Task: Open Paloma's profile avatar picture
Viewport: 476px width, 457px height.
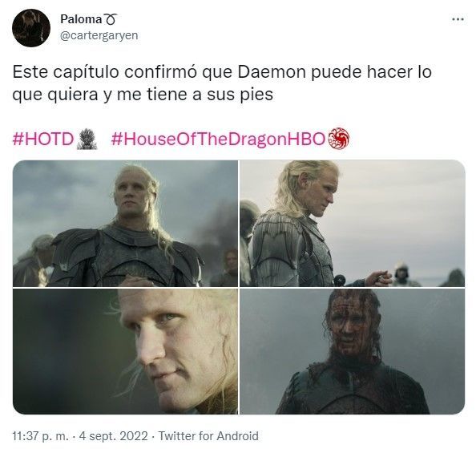Action: click(x=31, y=27)
